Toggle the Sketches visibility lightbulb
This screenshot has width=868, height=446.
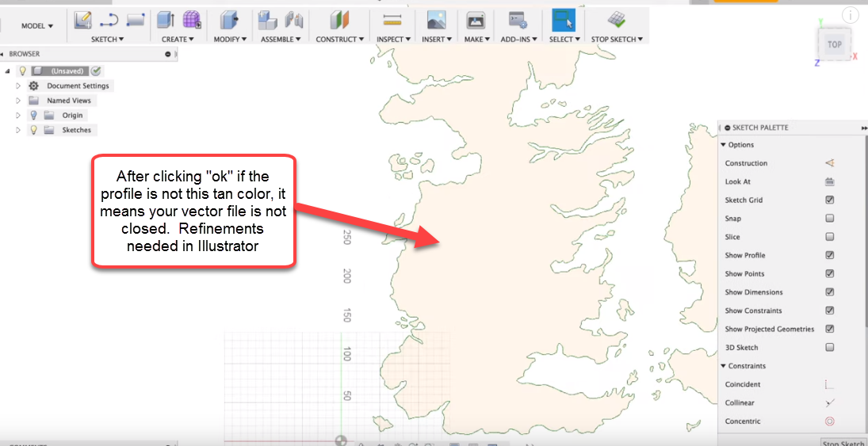point(33,130)
